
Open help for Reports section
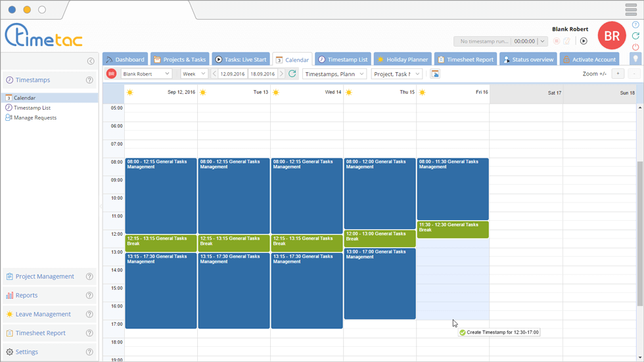tap(89, 296)
